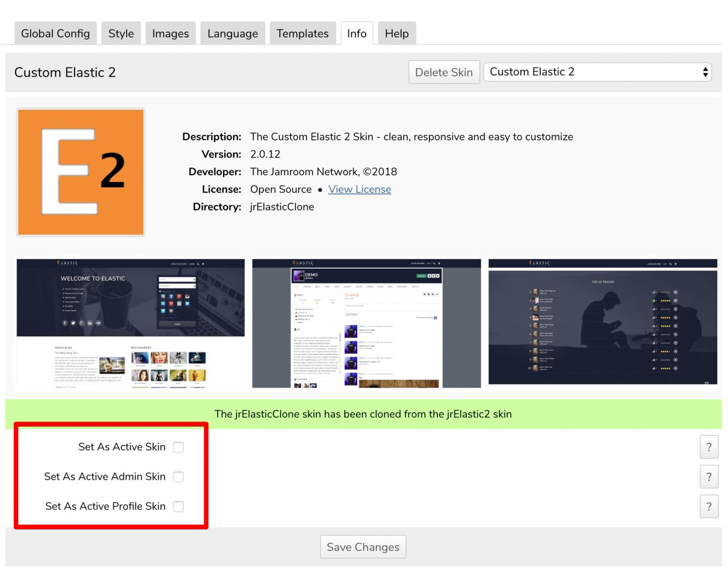Enable the Set As Active Skin checkbox
The height and width of the screenshot is (573, 728).
178,447
